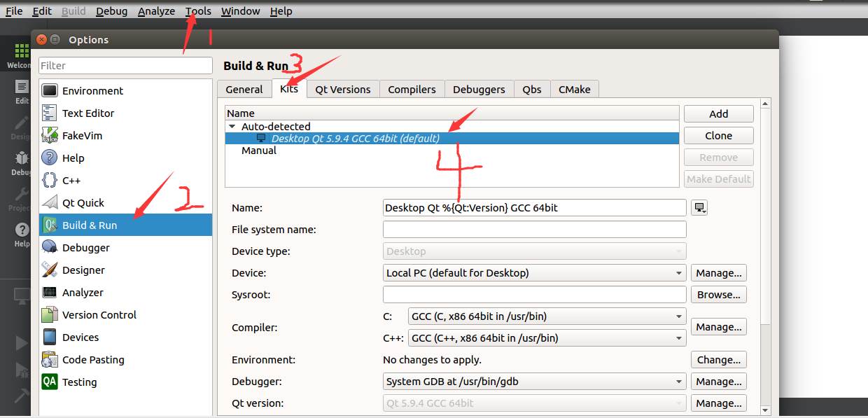Select FakeVim options category

(125, 136)
